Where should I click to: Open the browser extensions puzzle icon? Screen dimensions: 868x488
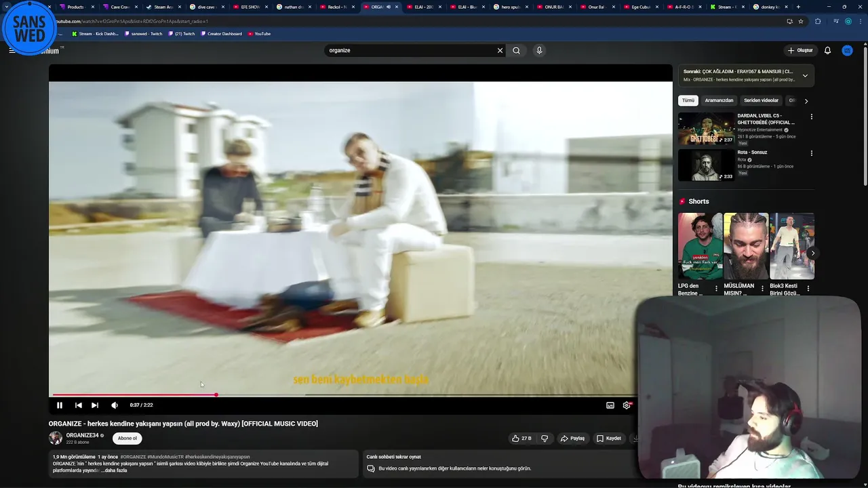coord(818,21)
